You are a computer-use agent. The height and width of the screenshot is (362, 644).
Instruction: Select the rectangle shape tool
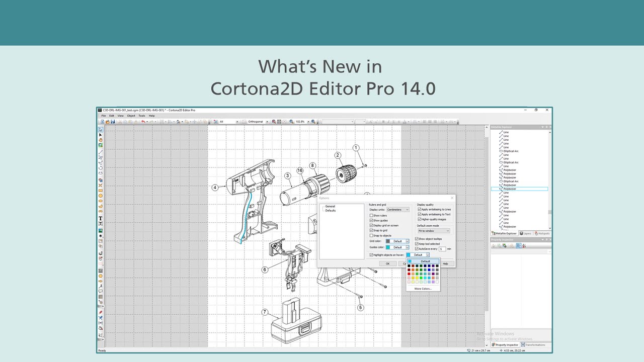[101, 191]
